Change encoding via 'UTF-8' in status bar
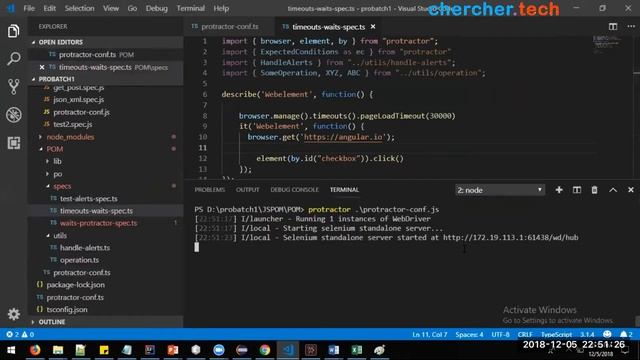Image resolution: width=640 pixels, height=360 pixels. [x=500, y=334]
